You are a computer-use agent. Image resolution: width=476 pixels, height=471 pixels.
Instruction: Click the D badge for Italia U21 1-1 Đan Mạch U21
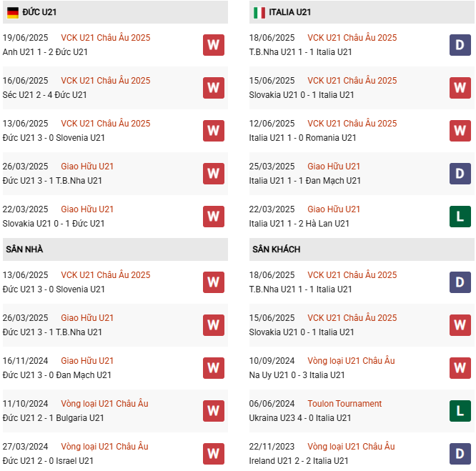click(460, 174)
